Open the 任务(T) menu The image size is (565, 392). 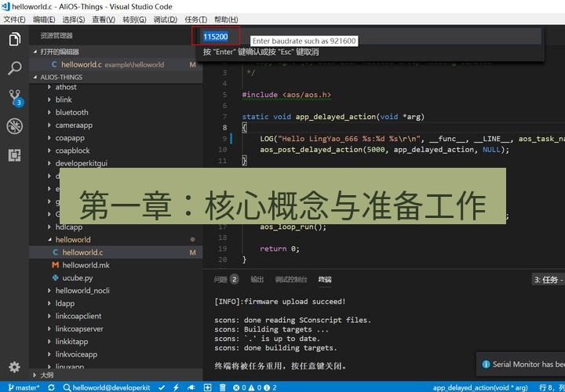point(195,20)
